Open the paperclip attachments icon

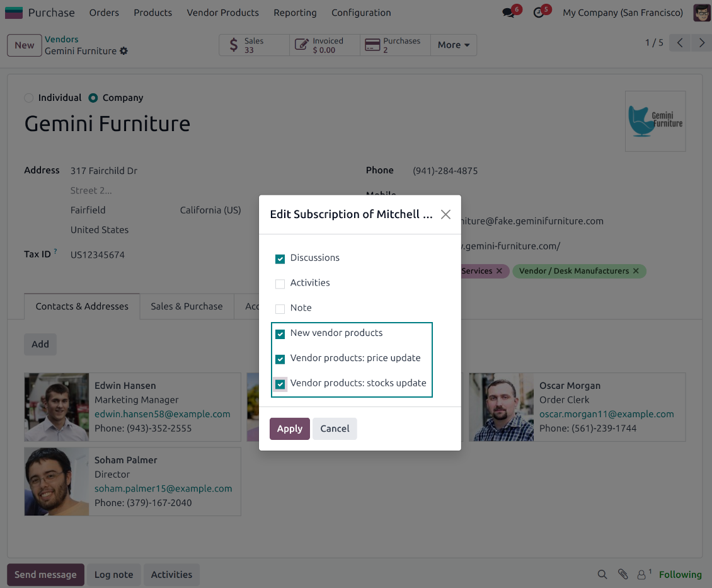(x=623, y=574)
